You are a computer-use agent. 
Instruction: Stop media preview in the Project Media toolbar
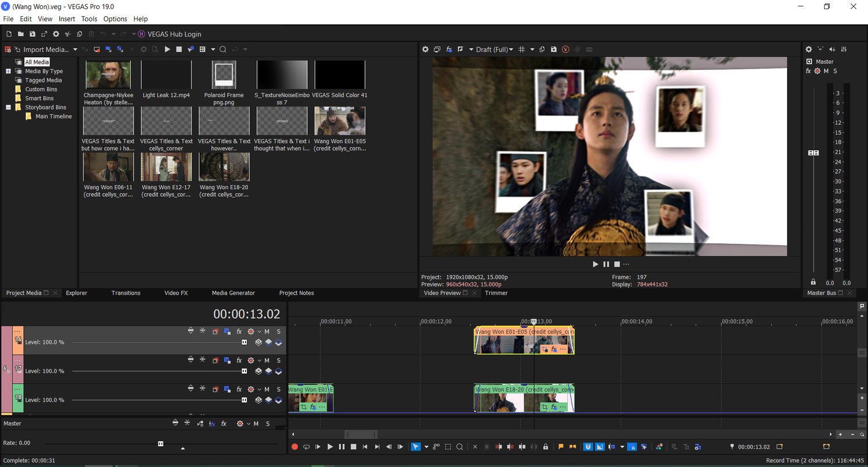[179, 50]
